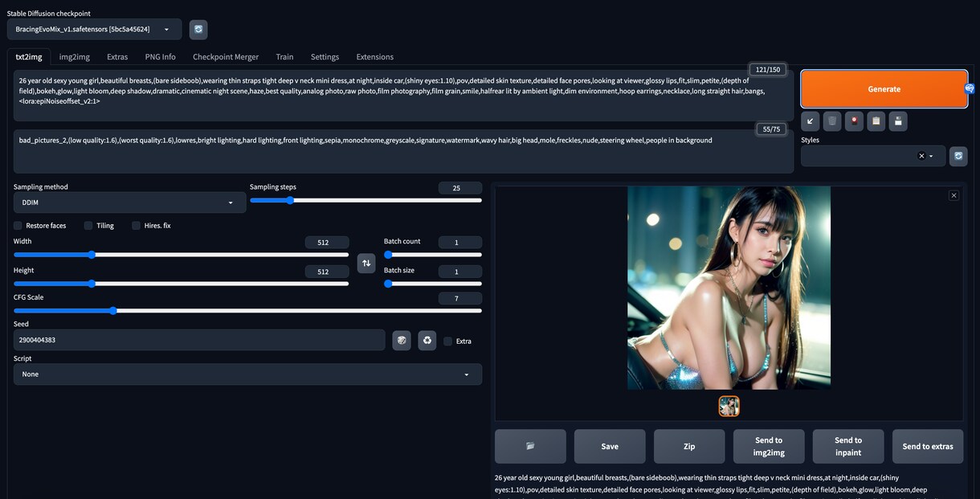Refresh the Stable Diffusion checkpoint list

coord(198,30)
